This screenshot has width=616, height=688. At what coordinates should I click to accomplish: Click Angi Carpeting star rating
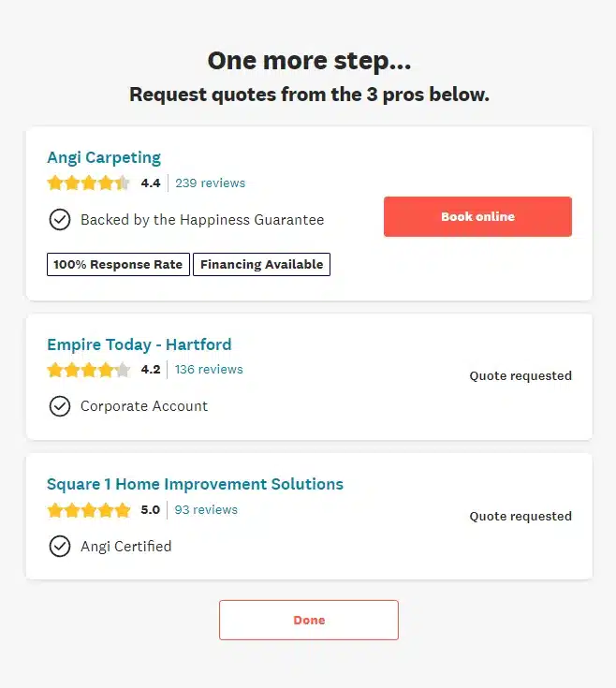click(x=89, y=183)
